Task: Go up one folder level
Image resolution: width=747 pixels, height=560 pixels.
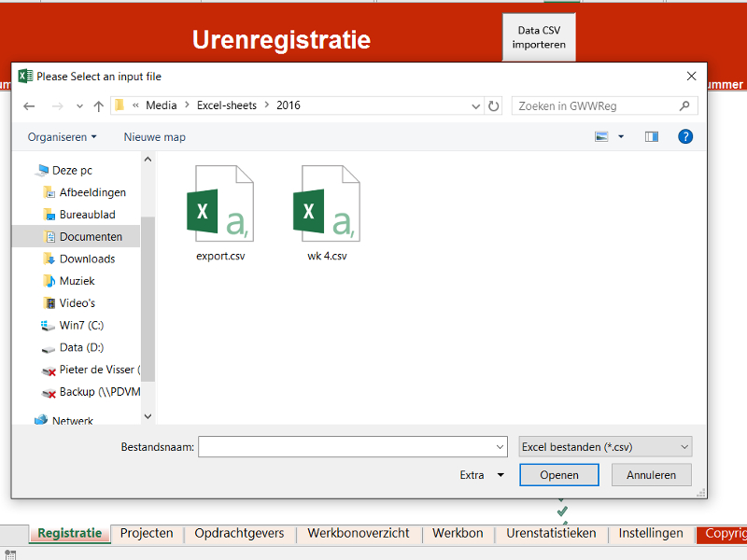Action: point(99,106)
